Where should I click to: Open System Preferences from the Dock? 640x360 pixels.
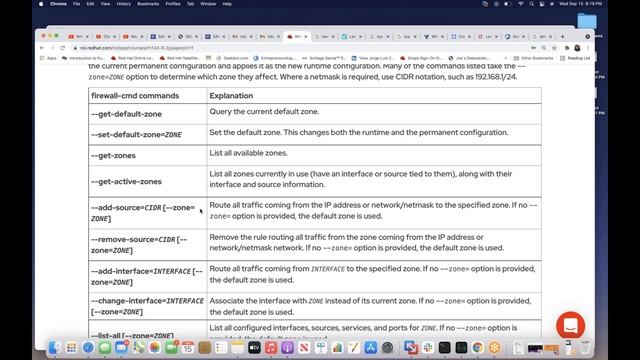387,347
